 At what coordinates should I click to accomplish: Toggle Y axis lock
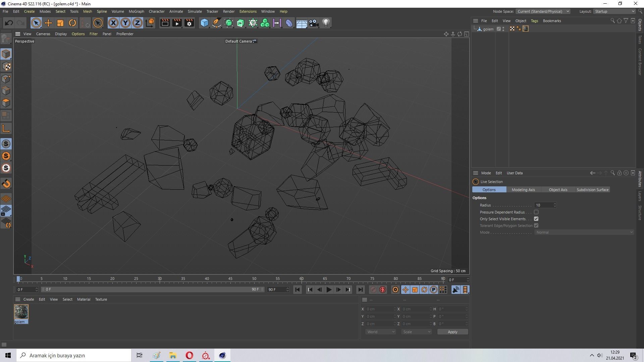point(125,23)
